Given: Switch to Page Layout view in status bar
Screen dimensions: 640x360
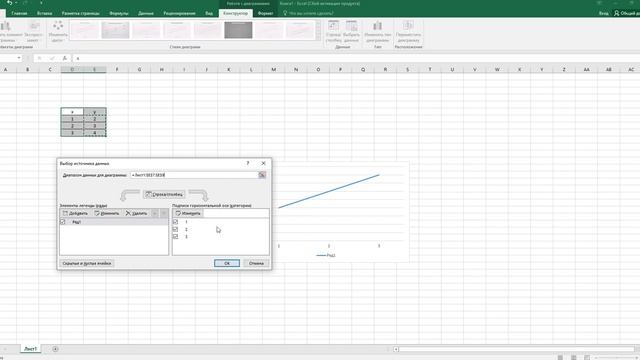Looking at the screenshot, I should tap(573, 357).
